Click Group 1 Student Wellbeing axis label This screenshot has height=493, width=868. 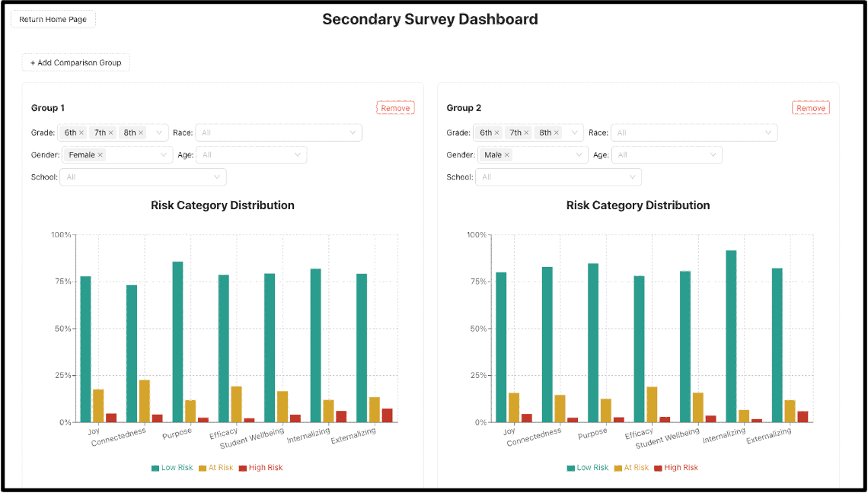[252, 438]
